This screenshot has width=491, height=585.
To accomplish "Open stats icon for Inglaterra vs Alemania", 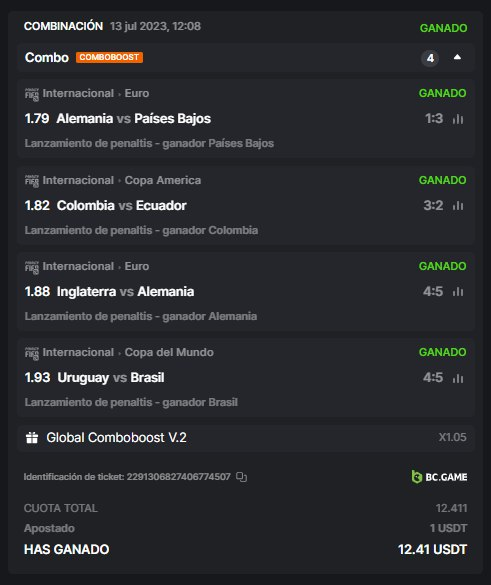I will [x=458, y=292].
